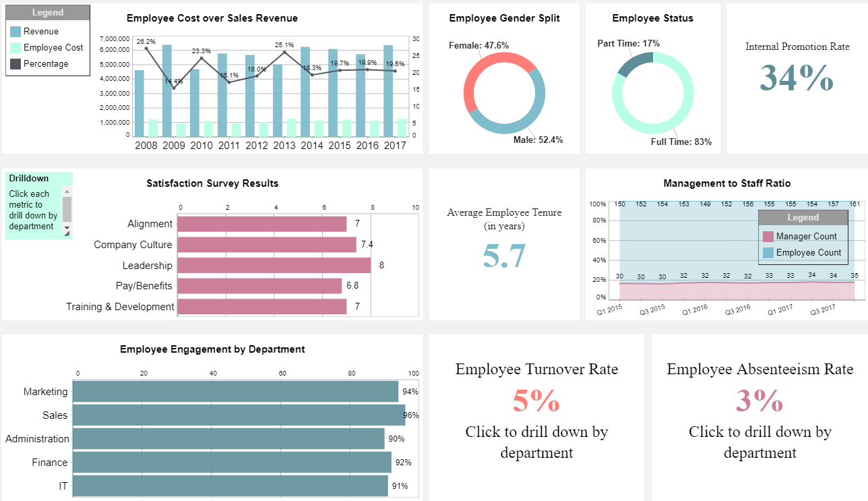Click the 25.1% data point for 2013
The width and height of the screenshot is (868, 501).
tap(284, 53)
